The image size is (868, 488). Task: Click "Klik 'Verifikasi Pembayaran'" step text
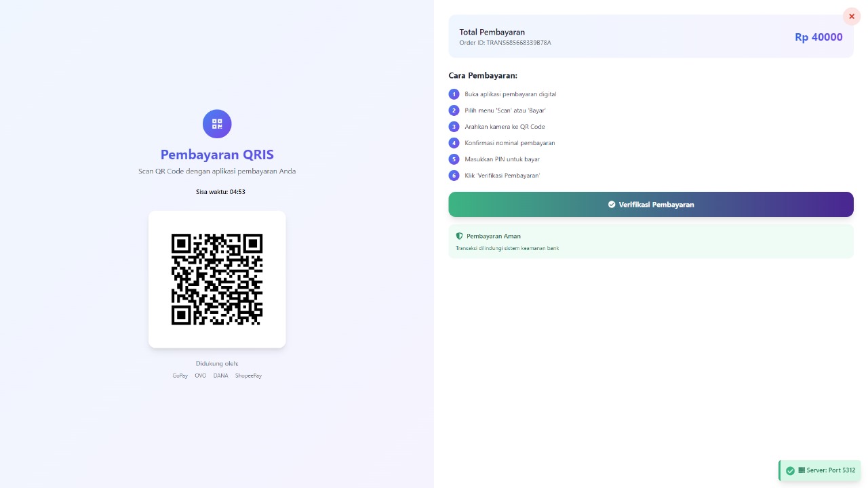pos(502,176)
